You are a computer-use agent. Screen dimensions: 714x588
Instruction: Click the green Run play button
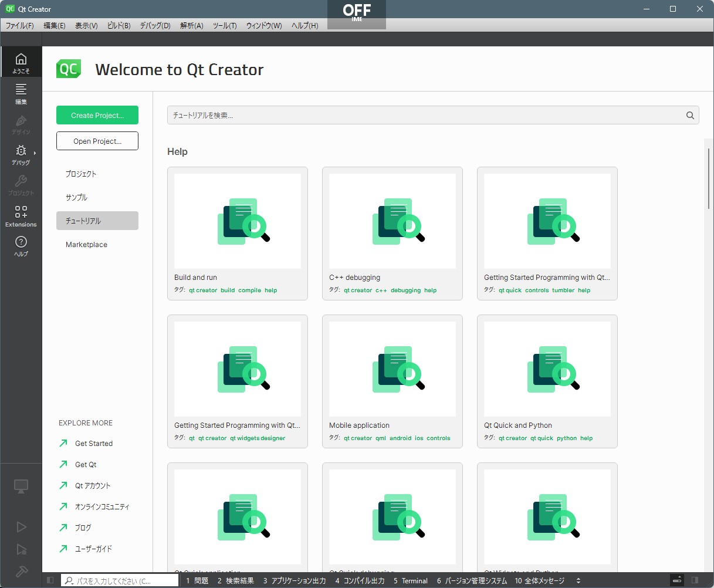point(21,527)
